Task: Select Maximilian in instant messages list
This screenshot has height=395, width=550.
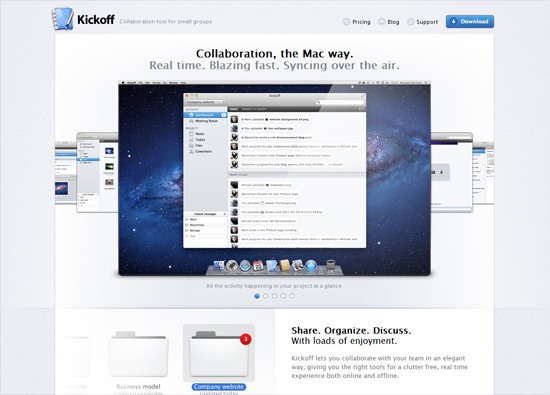Action: coord(206,225)
